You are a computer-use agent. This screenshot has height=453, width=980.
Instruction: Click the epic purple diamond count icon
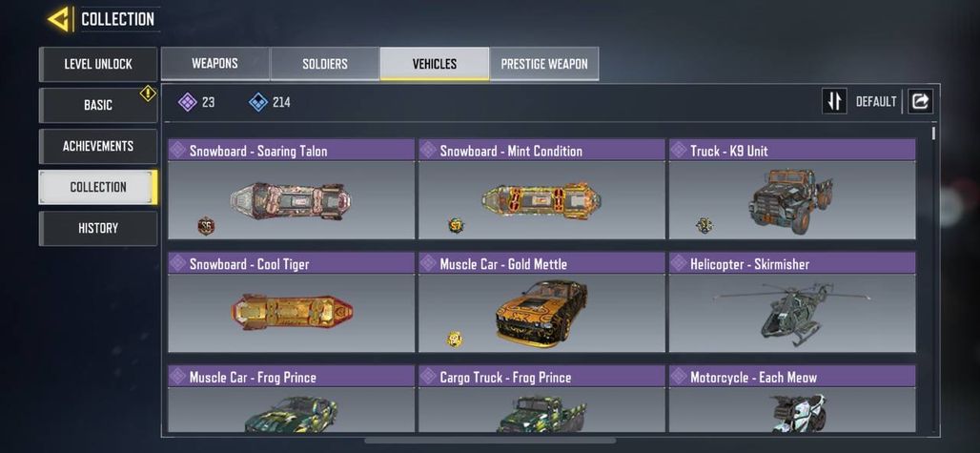(188, 102)
